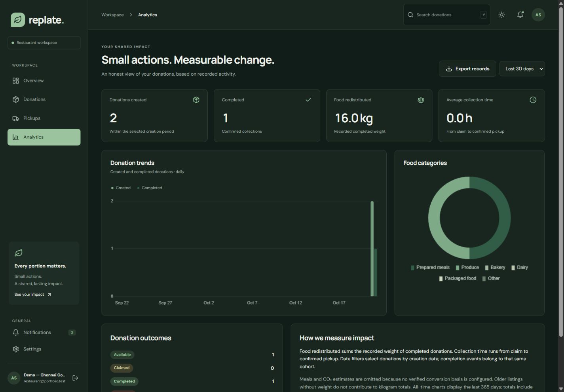Click Workspace breadcrumb link
The width and height of the screenshot is (564, 392).
[x=112, y=15]
